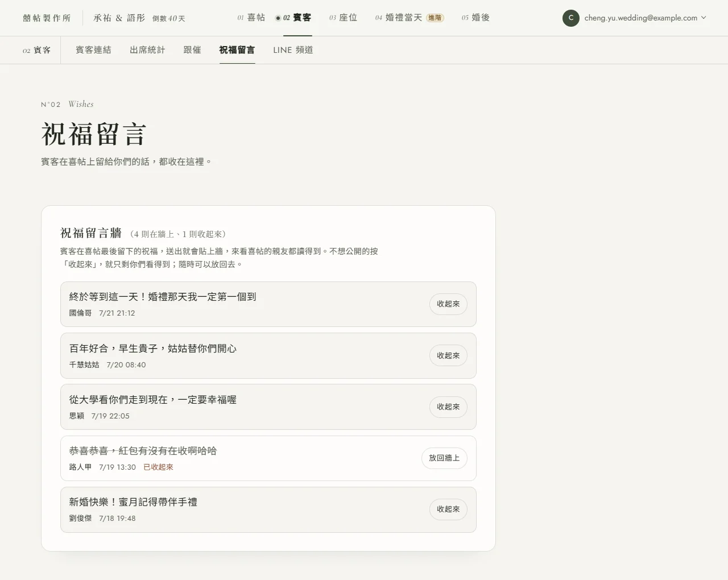Click sender name 劉俊傑

coord(80,519)
